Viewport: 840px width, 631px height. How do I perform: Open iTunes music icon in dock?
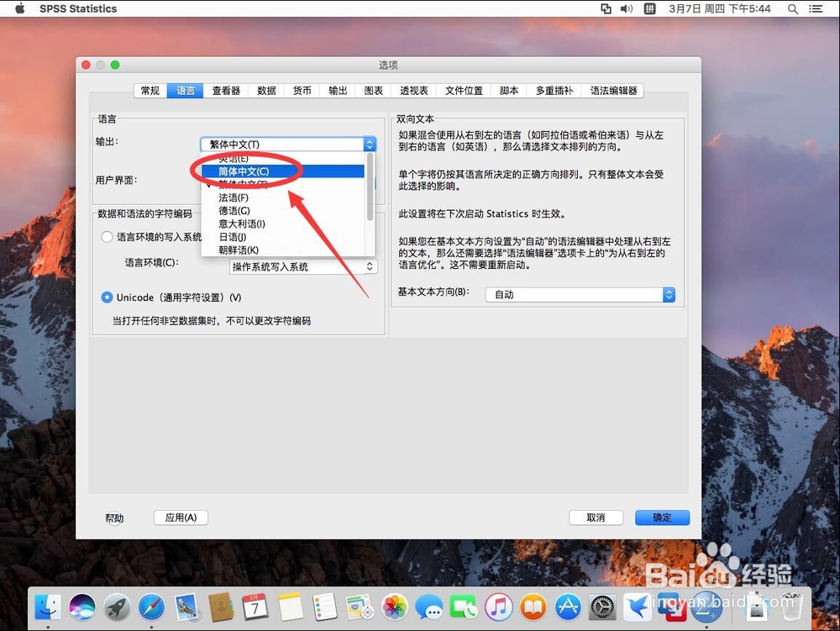point(499,607)
